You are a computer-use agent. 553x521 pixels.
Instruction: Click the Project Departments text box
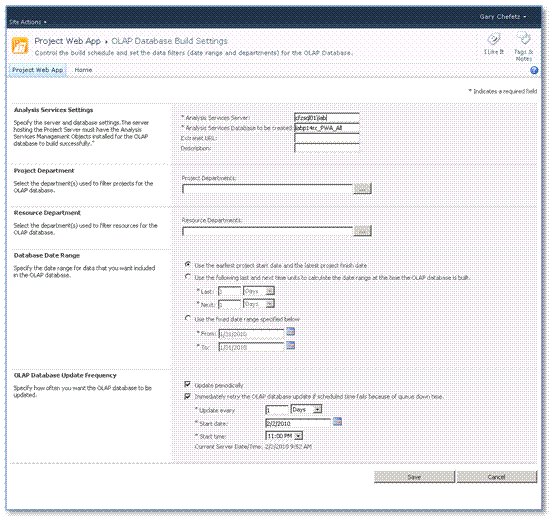tap(267, 189)
